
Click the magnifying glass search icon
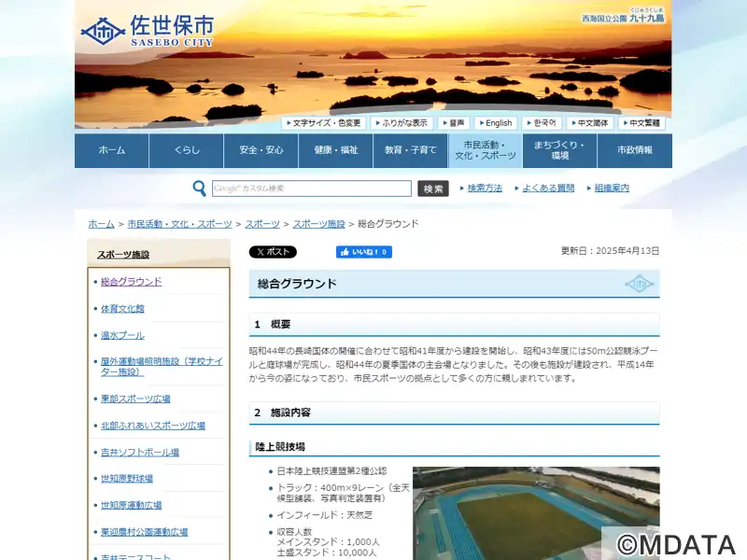tap(199, 189)
